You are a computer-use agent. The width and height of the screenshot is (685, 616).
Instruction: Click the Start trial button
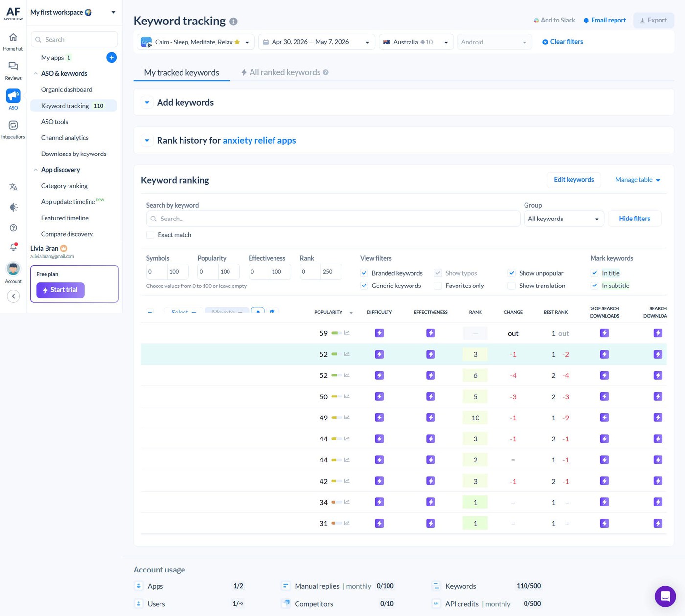60,290
